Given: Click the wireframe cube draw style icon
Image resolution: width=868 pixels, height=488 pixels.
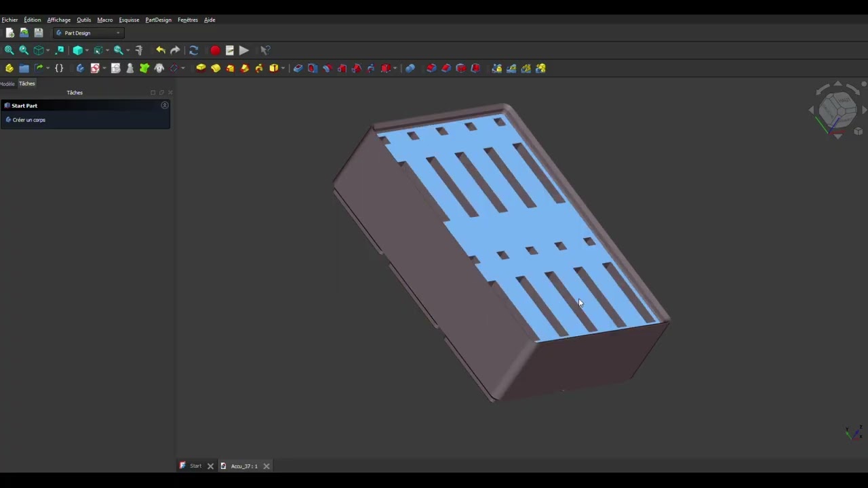Looking at the screenshot, I should [x=39, y=50].
